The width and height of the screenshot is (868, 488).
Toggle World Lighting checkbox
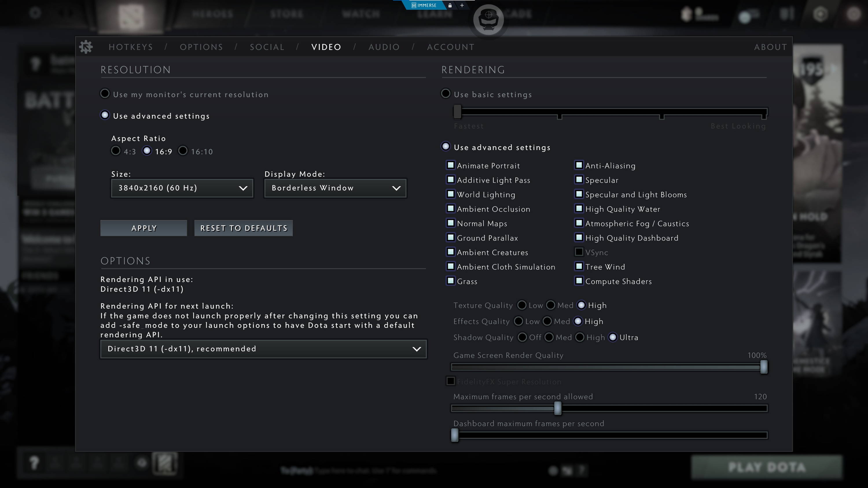pyautogui.click(x=450, y=194)
